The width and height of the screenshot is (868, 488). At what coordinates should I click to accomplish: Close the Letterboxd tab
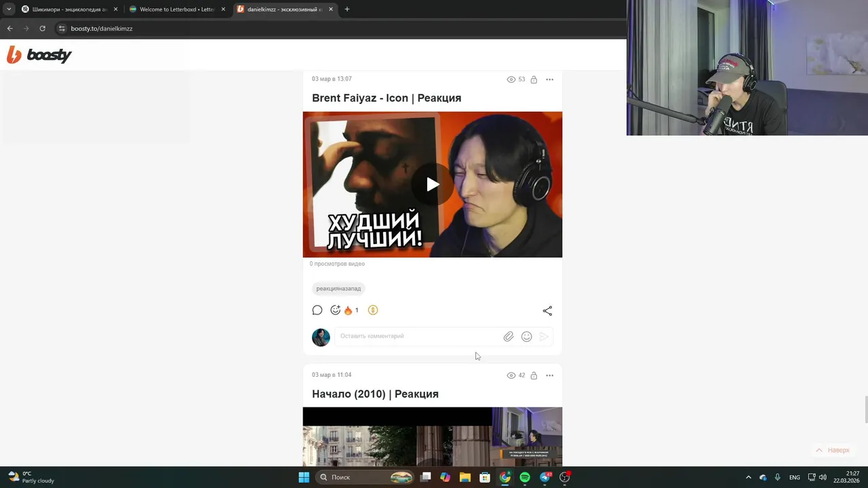[223, 9]
